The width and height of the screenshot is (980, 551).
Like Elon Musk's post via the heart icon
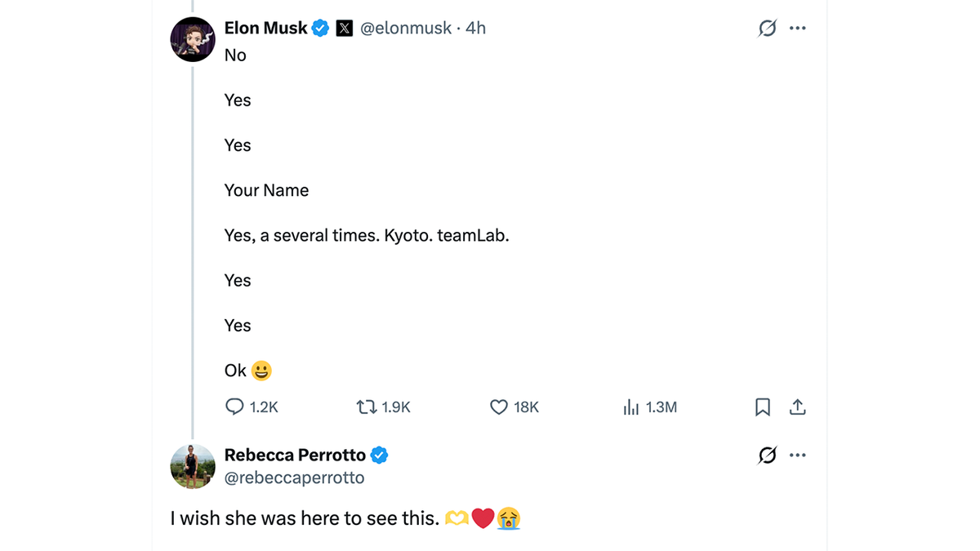click(x=498, y=407)
